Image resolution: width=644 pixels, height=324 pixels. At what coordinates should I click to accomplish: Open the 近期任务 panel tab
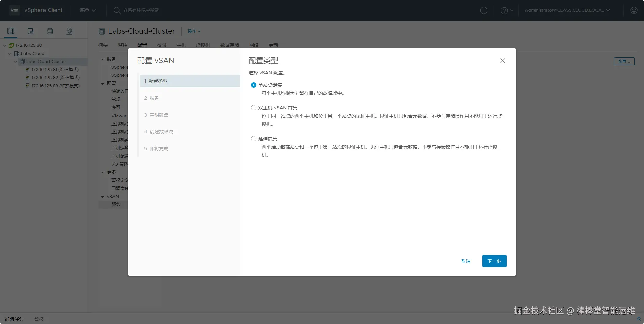(14, 319)
